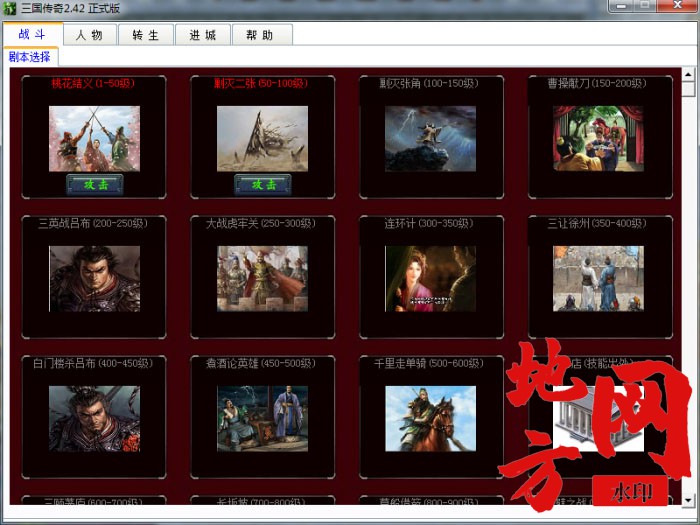Click the scrollbar down arrow
The width and height of the screenshot is (700, 525).
(x=688, y=500)
